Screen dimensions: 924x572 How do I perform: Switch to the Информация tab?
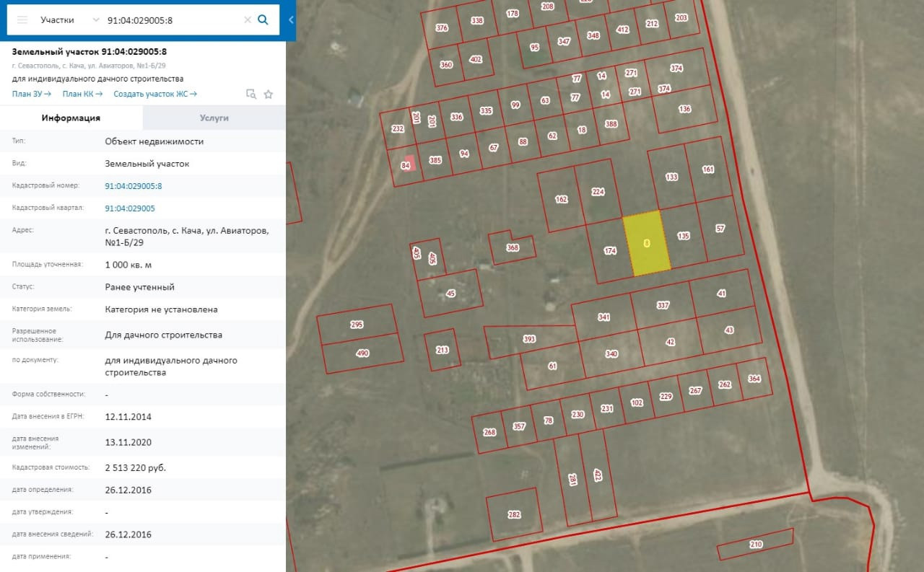coord(71,118)
